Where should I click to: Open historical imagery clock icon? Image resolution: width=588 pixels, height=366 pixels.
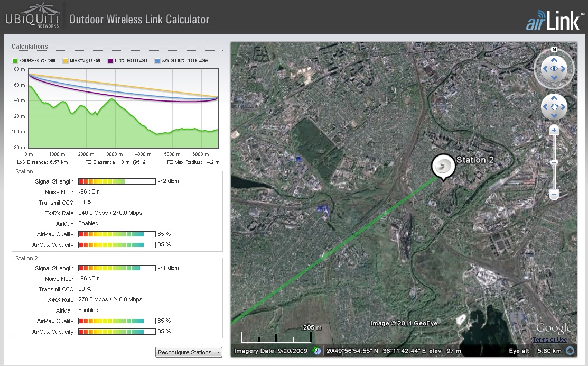tap(316, 351)
